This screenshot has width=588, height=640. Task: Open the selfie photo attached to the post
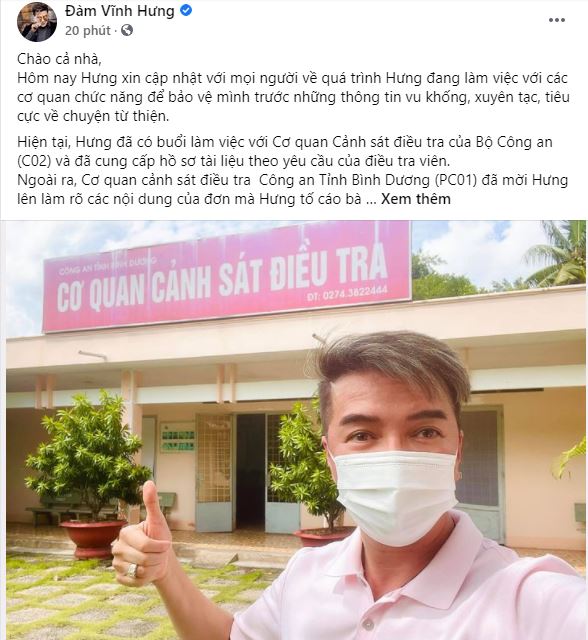tap(296, 430)
